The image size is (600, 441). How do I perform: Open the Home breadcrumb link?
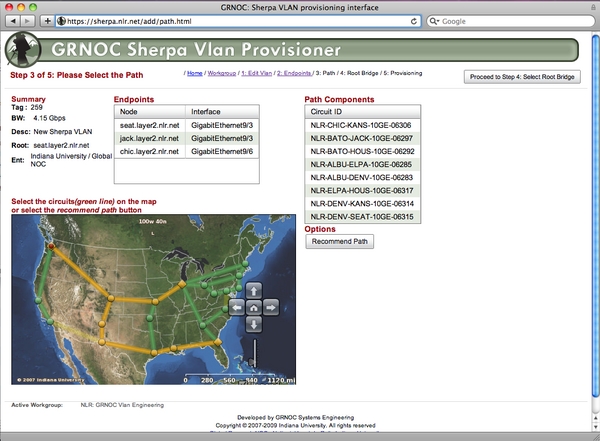tap(195, 73)
